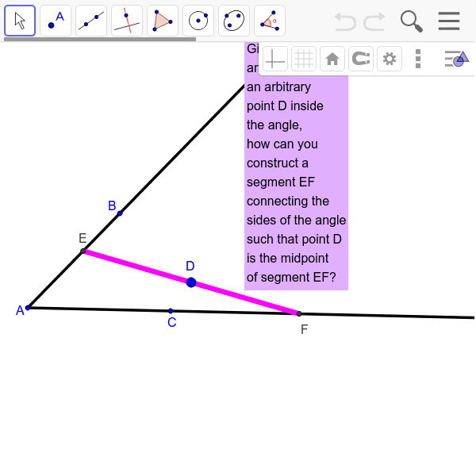Select the Ellipse conic tool
The width and height of the screenshot is (476, 476).
[234, 21]
